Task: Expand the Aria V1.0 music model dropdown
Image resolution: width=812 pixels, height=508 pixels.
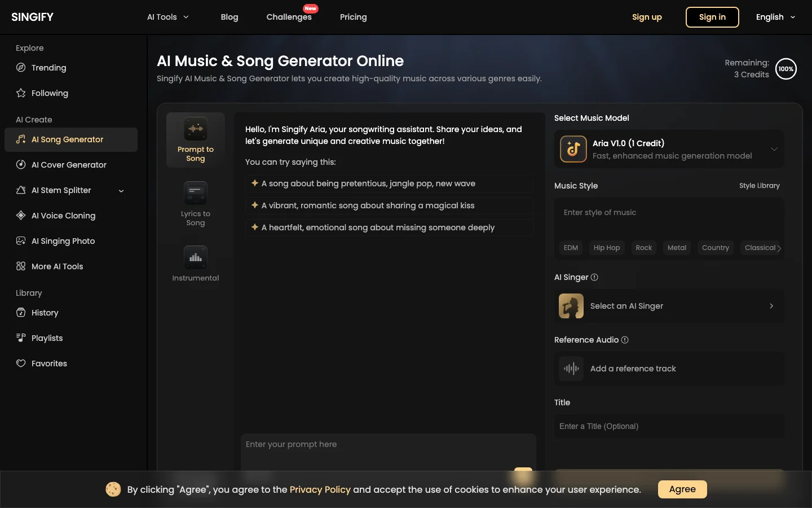Action: click(774, 149)
